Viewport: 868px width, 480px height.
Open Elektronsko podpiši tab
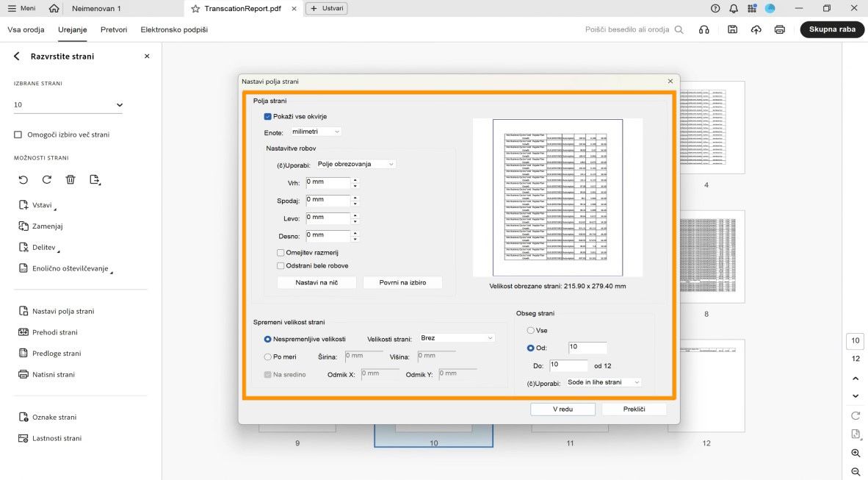pyautogui.click(x=174, y=29)
